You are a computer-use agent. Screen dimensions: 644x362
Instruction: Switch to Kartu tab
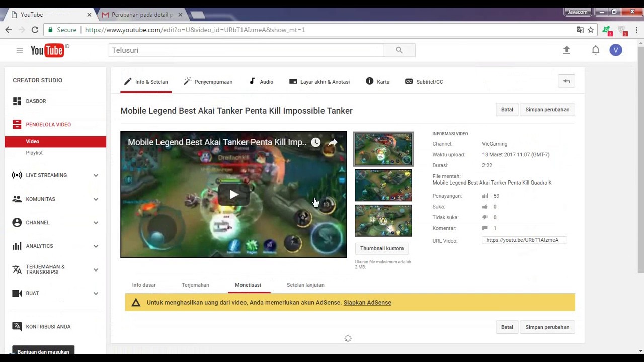[x=378, y=82]
